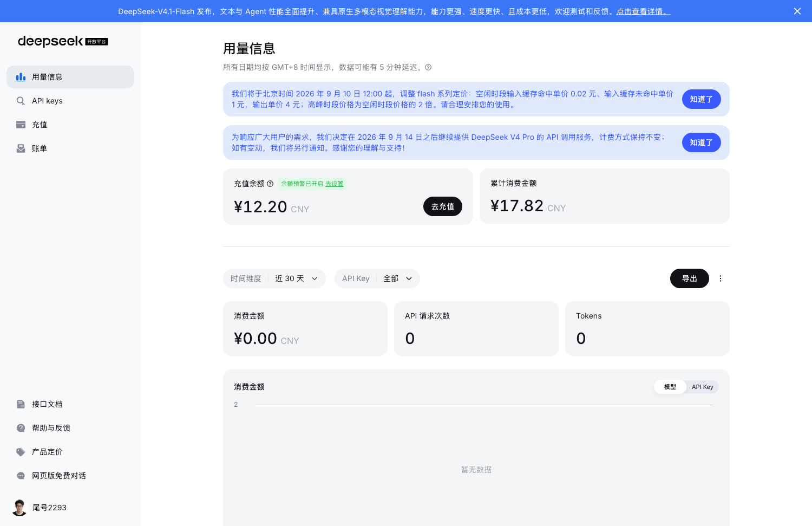Open API keys page in the sidebar
The image size is (812, 526).
[x=70, y=101]
